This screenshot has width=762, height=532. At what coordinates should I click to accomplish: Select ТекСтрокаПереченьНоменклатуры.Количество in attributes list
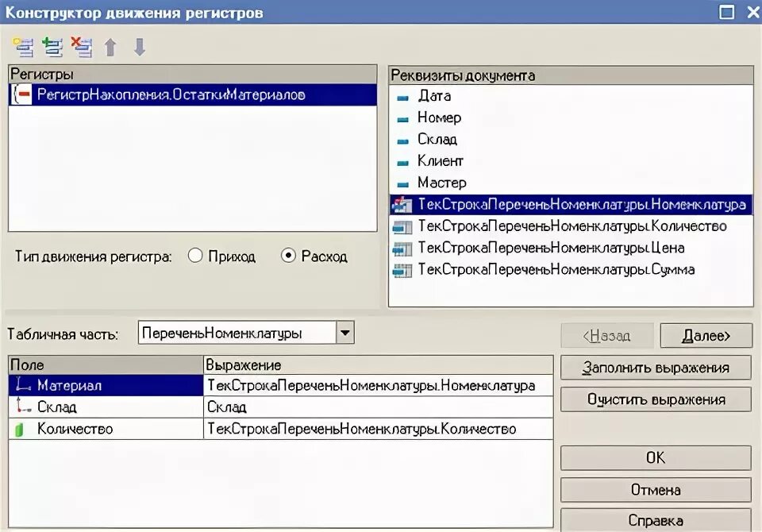pyautogui.click(x=571, y=226)
